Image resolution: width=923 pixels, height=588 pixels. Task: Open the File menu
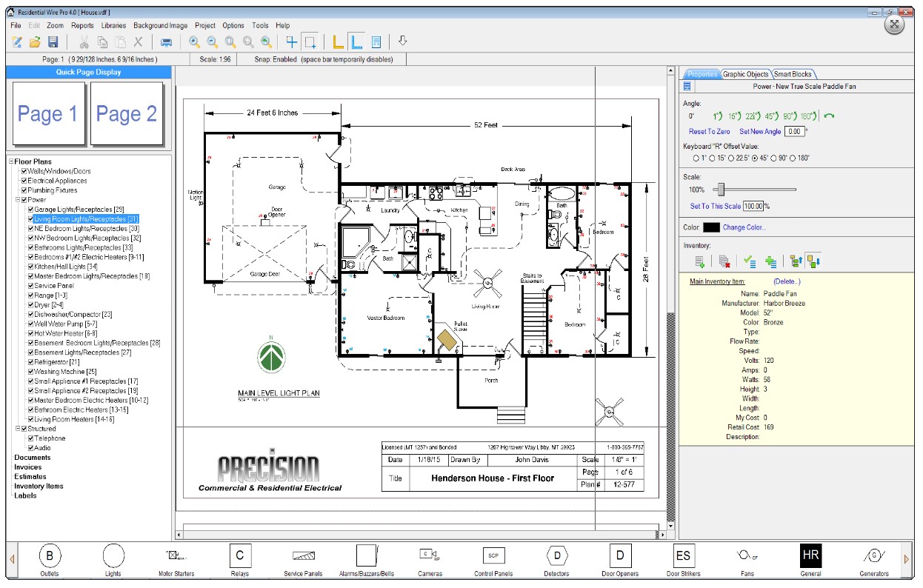point(16,25)
